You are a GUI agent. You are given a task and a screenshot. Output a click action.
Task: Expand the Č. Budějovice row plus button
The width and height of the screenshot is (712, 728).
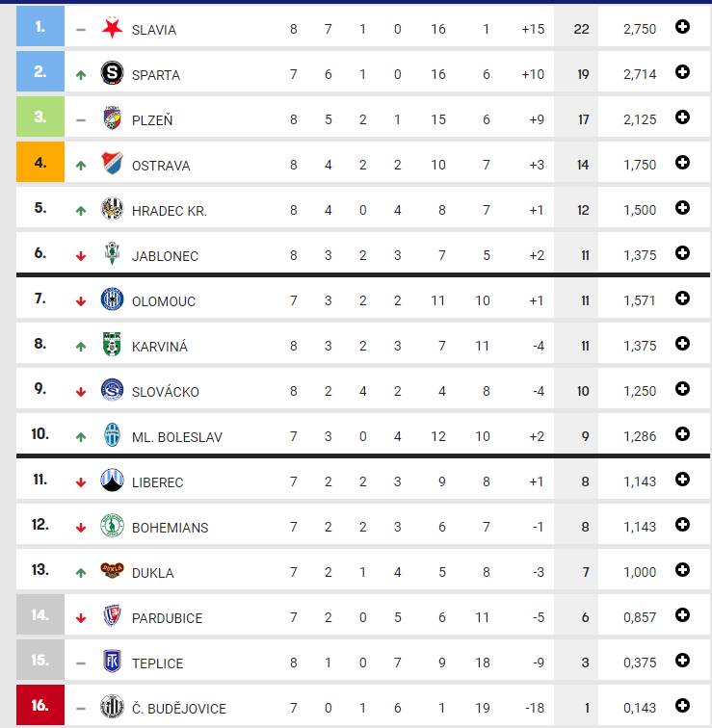pos(682,706)
